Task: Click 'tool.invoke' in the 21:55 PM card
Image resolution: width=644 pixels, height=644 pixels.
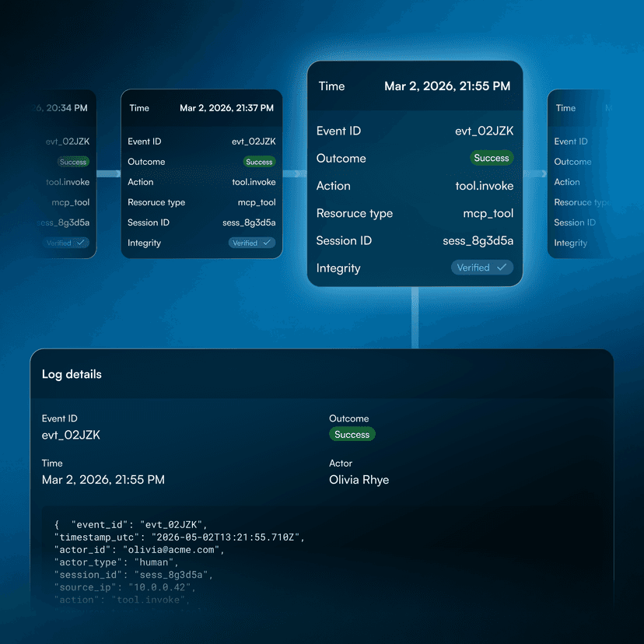Action: coord(485,186)
